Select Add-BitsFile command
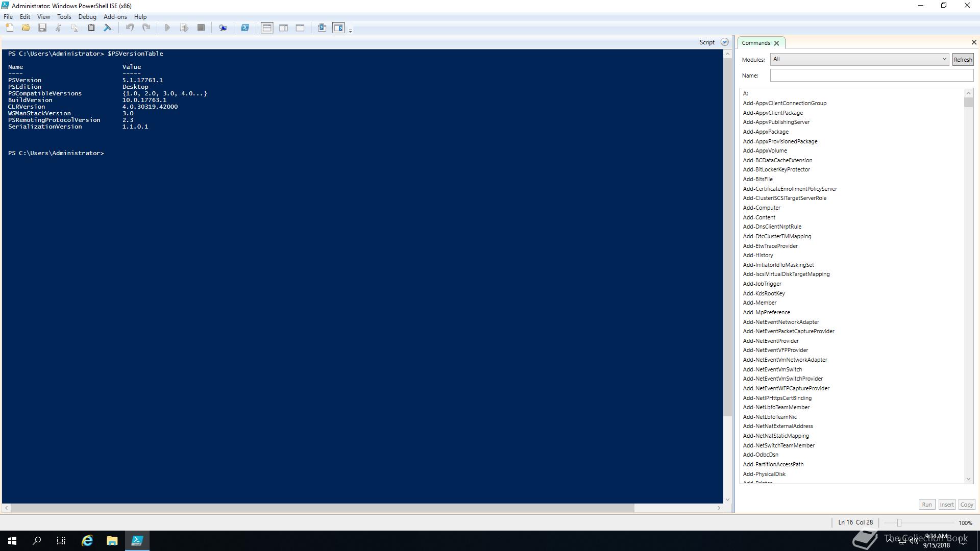980x551 pixels. point(757,179)
